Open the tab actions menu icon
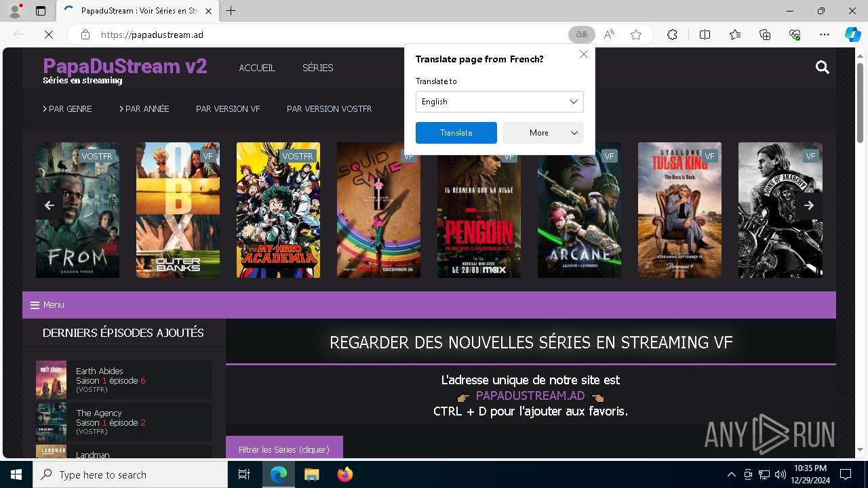 (41, 11)
